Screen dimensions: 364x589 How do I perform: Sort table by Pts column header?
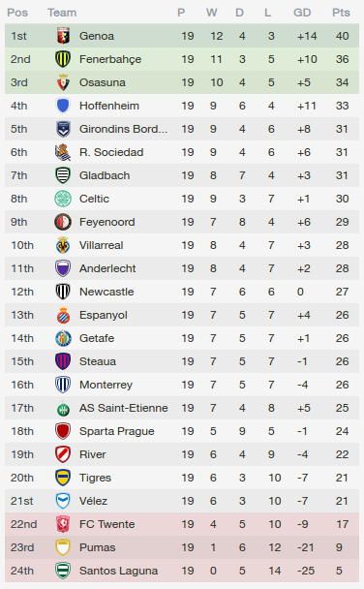[341, 13]
